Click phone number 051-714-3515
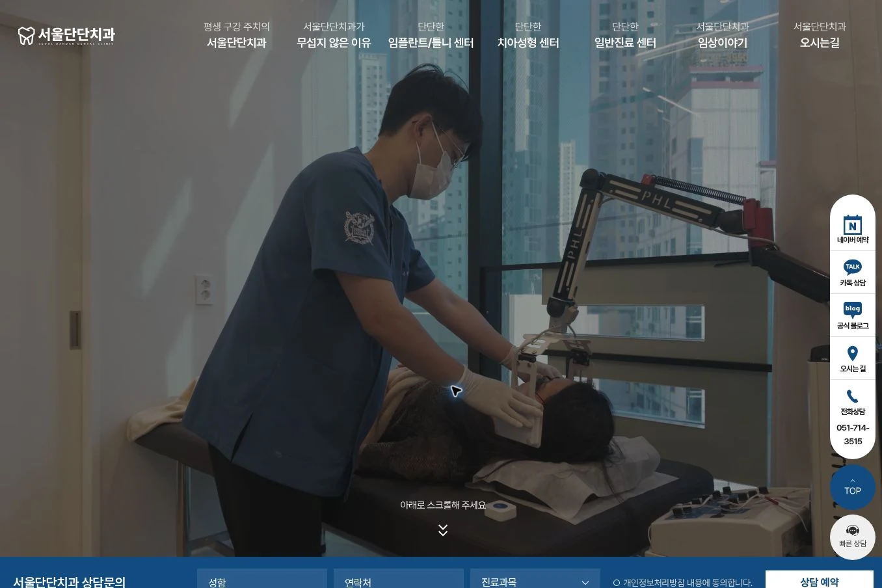Screen dimensions: 882x588 (853, 434)
